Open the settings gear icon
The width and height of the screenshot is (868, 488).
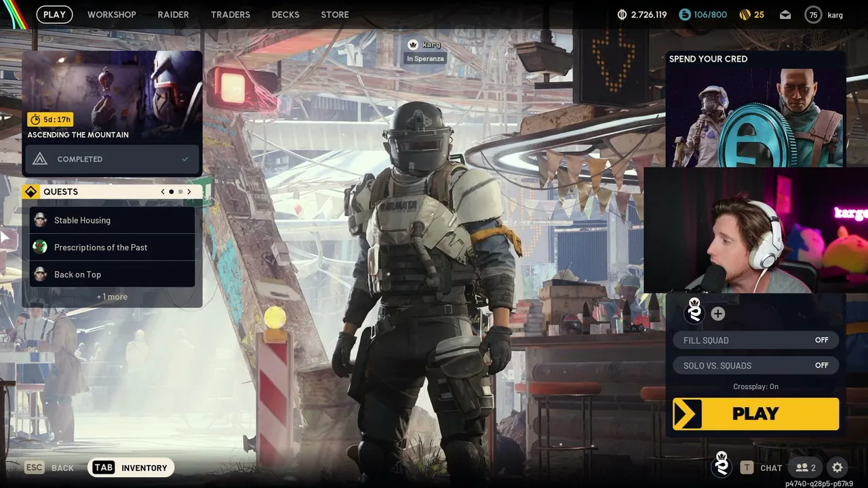coord(837,468)
